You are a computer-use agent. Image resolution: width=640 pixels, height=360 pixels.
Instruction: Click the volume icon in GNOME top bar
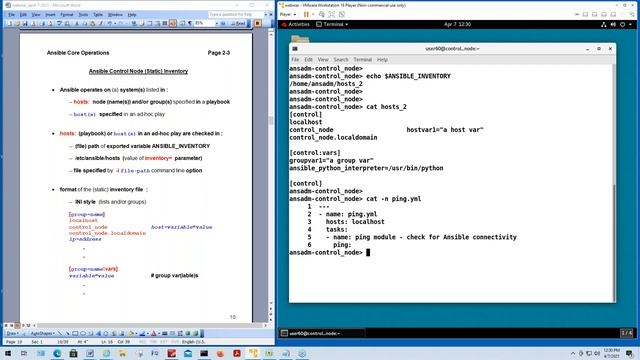[613, 24]
